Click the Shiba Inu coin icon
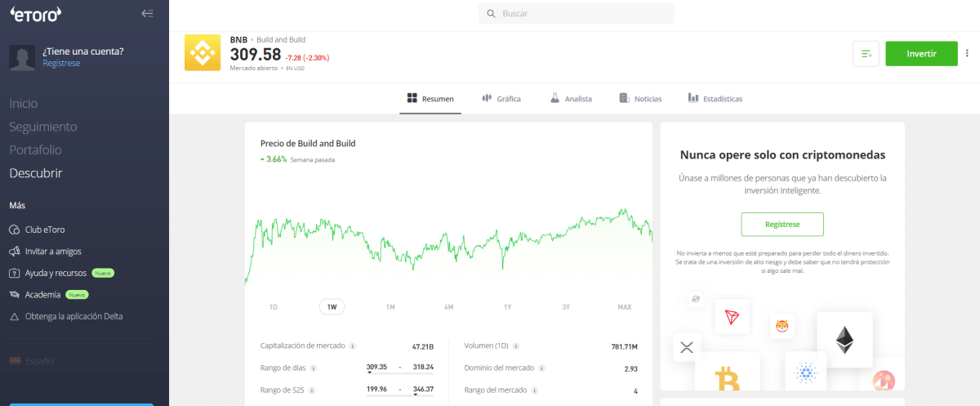 click(x=782, y=327)
